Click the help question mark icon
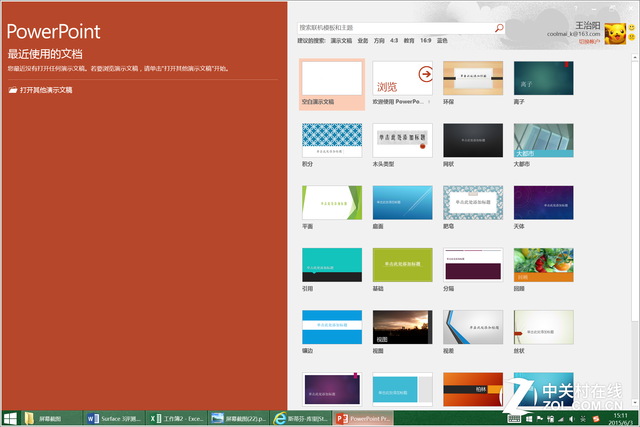The width and height of the screenshot is (640, 427). pos(576,8)
